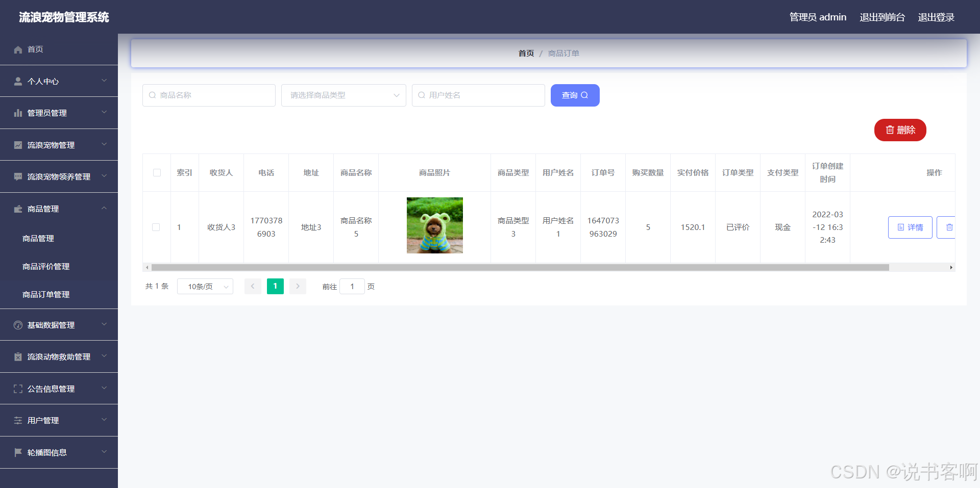Tick the checkbox for the 收货人3 order row
The height and width of the screenshot is (488, 980).
156,227
